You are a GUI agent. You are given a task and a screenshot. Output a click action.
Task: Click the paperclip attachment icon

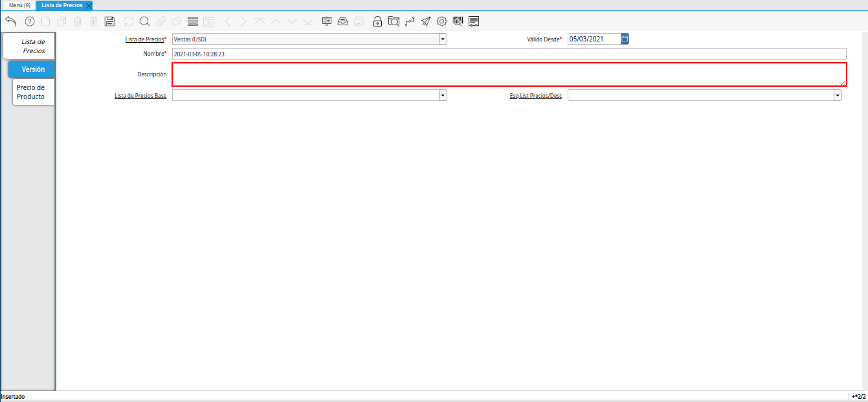click(x=161, y=21)
